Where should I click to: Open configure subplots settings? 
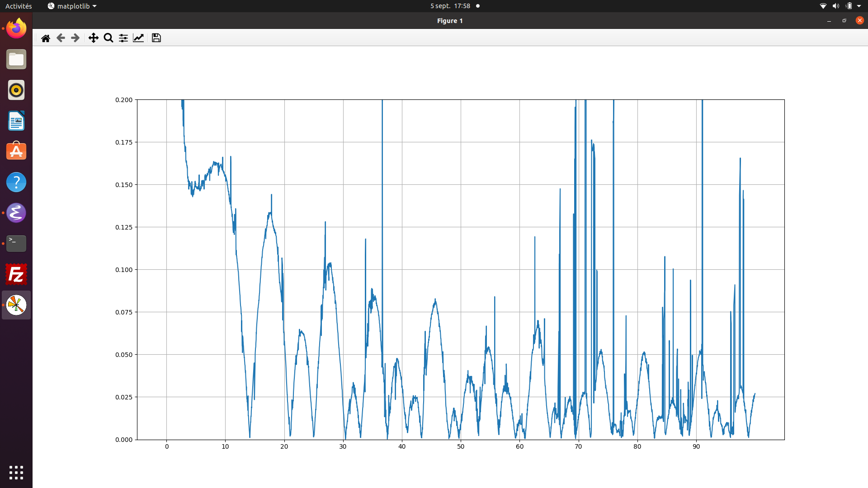point(123,38)
